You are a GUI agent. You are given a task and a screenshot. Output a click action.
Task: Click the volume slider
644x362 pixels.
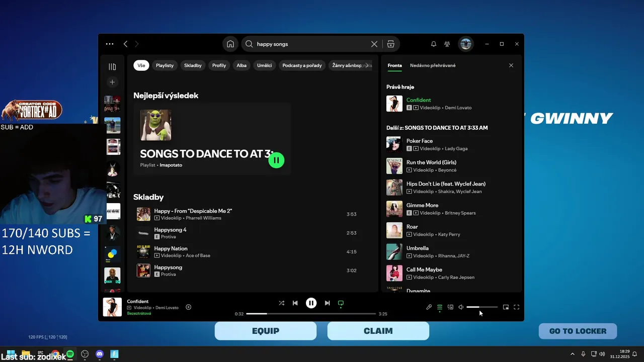[x=482, y=307]
